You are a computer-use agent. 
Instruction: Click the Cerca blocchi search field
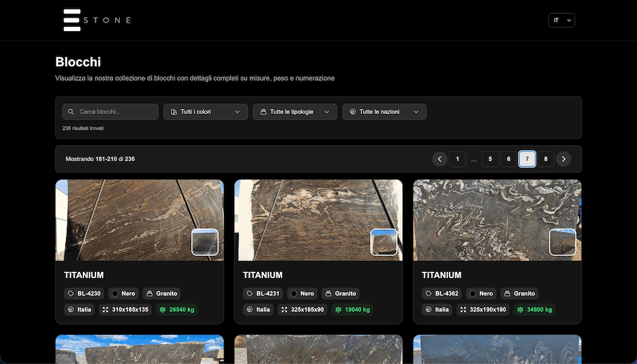[116, 112]
